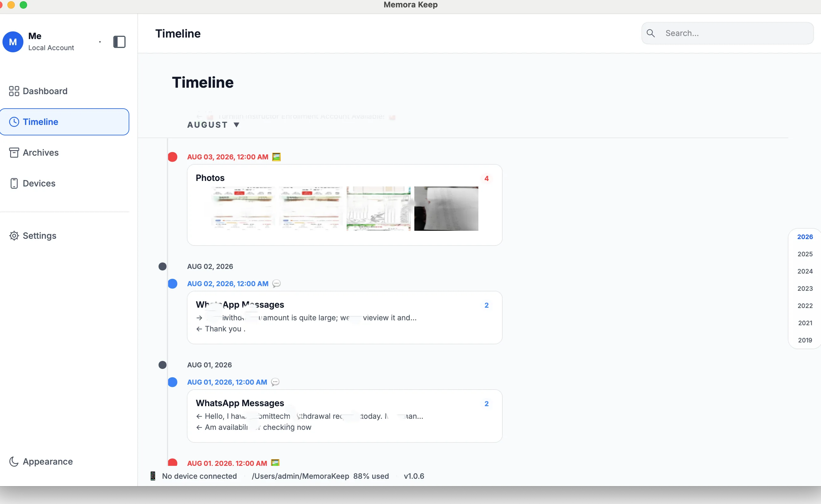The height and width of the screenshot is (504, 821).
Task: Open the account switcher dropdown arrow
Action: 100,42
